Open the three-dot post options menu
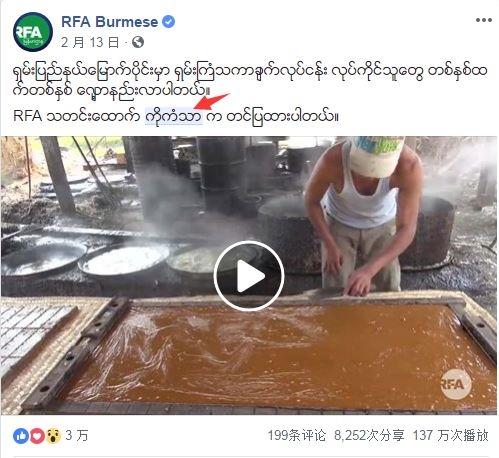Image resolution: width=499 pixels, height=458 pixels. tap(484, 20)
